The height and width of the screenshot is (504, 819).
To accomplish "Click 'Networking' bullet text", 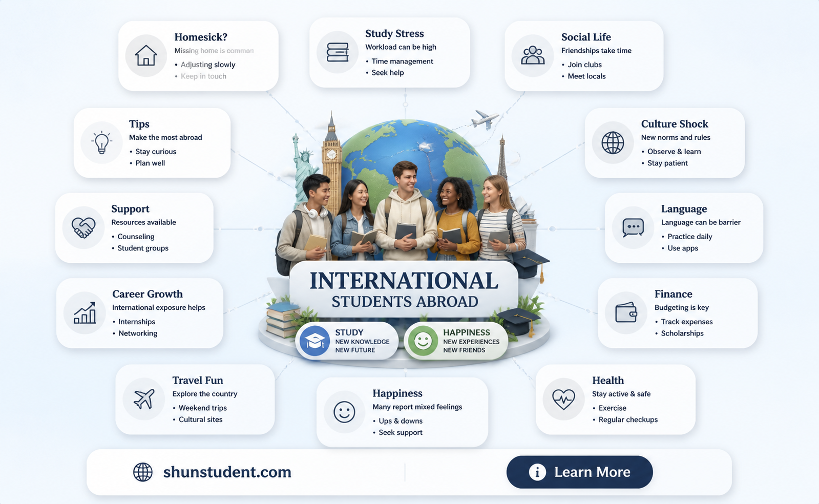I will tap(138, 333).
